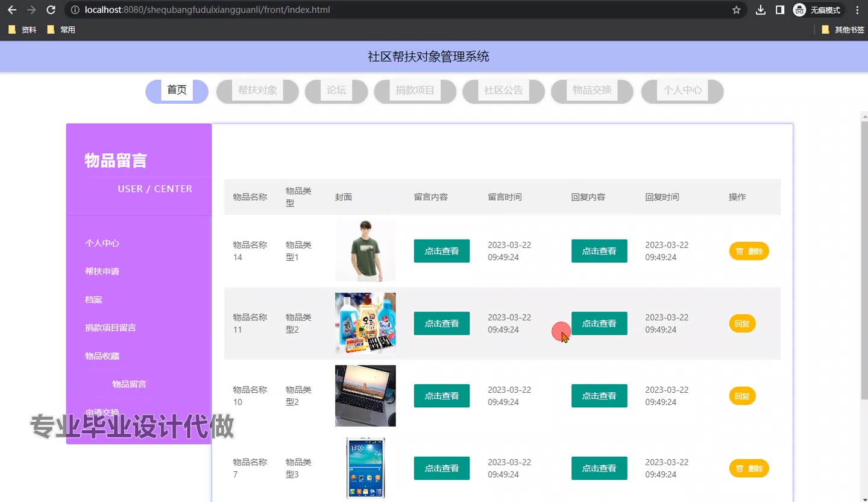Click the page vertical scrollbar thumb
The image size is (868, 502).
pyautogui.click(x=864, y=259)
